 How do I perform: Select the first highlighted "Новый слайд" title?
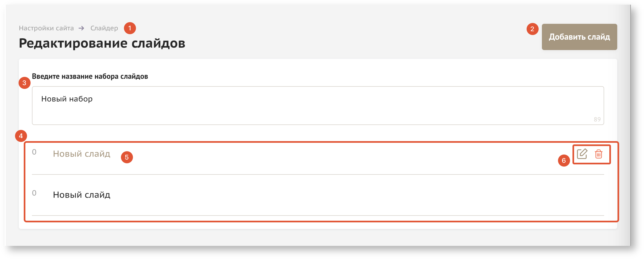(x=82, y=154)
